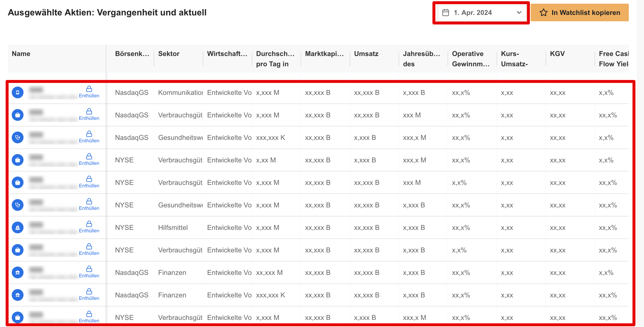644x327 pixels.
Task: Sort by the Börsenk… column header
Action: point(132,54)
